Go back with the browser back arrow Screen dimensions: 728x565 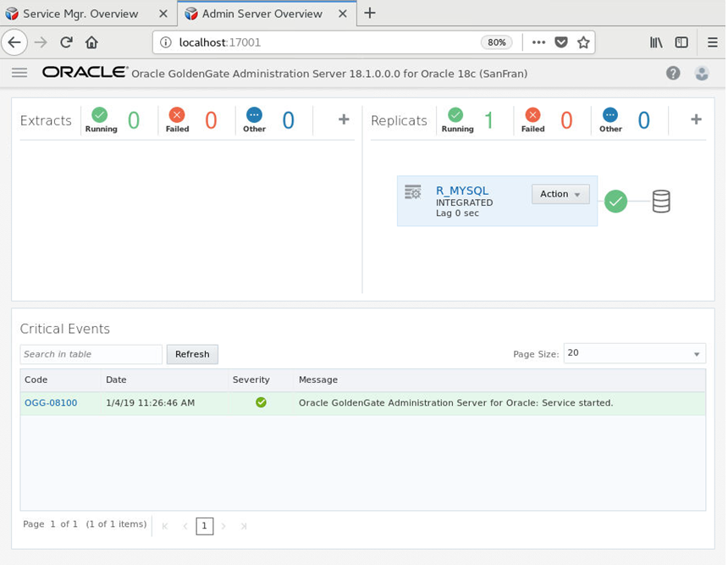(x=14, y=42)
